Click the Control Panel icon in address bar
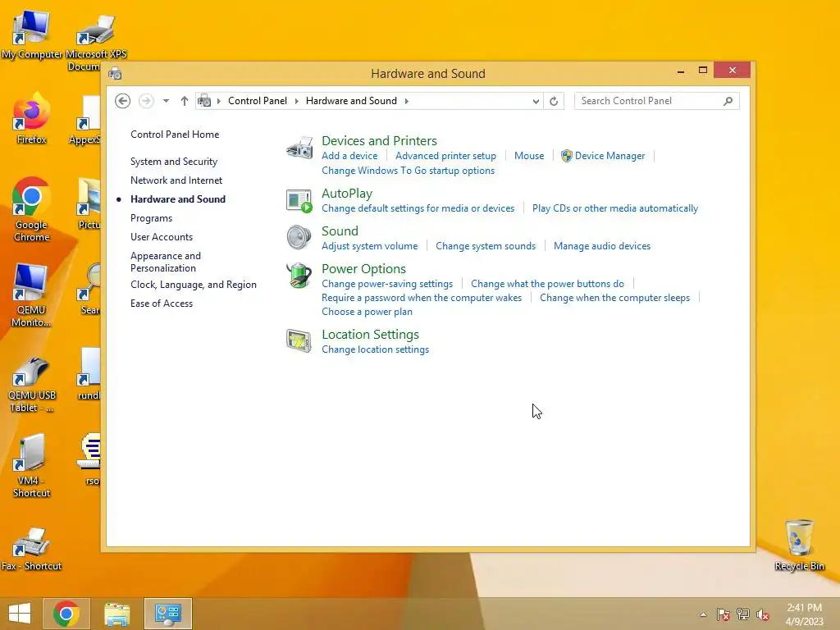The width and height of the screenshot is (840, 630). coord(204,101)
